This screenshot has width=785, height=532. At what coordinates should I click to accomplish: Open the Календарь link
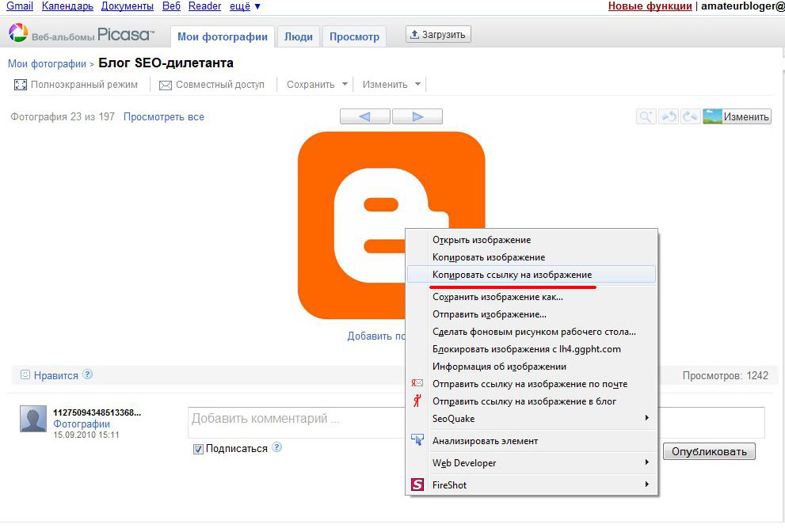(x=67, y=6)
